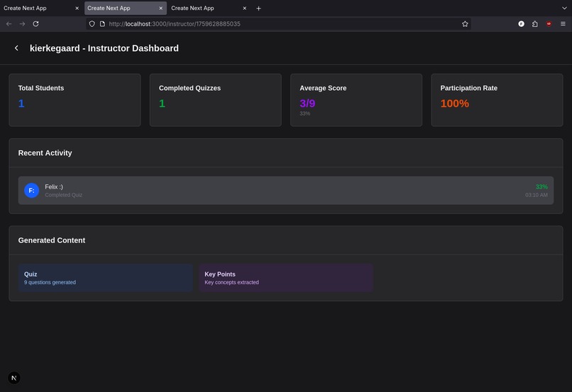
Task: Click Felix's blue avatar circle
Action: tap(32, 191)
